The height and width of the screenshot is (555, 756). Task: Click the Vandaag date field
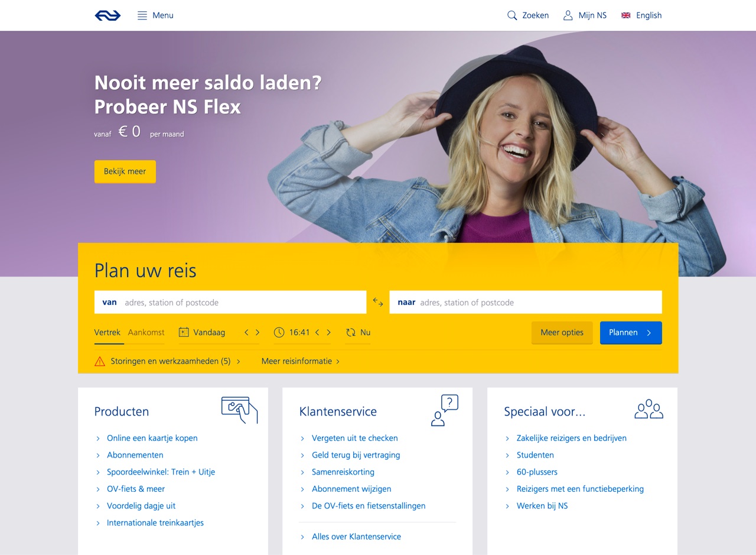(209, 332)
